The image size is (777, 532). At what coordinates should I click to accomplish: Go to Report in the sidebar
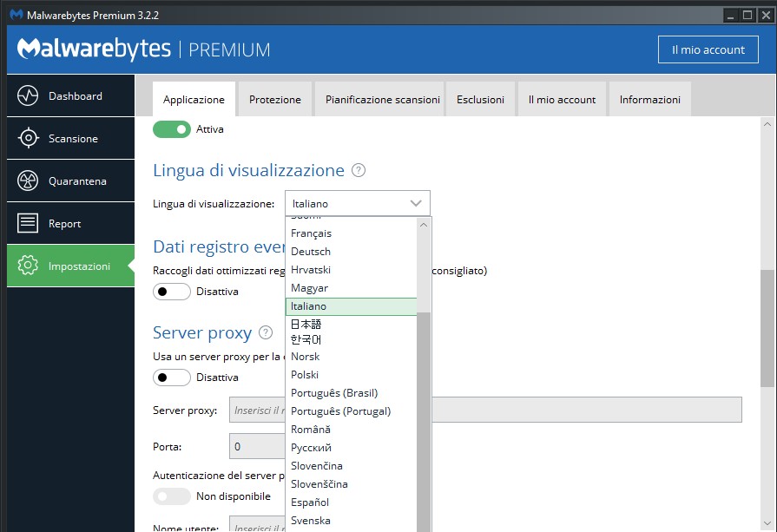[71, 223]
